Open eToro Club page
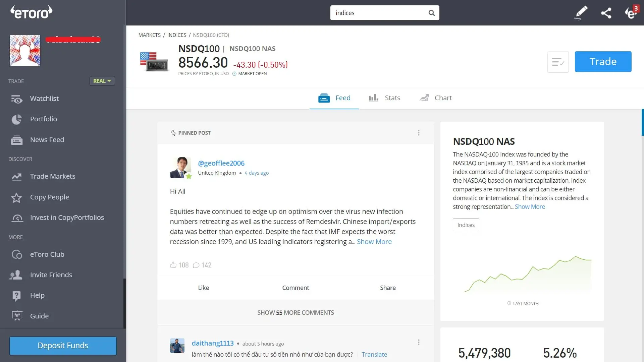The image size is (644, 362). pos(47,254)
